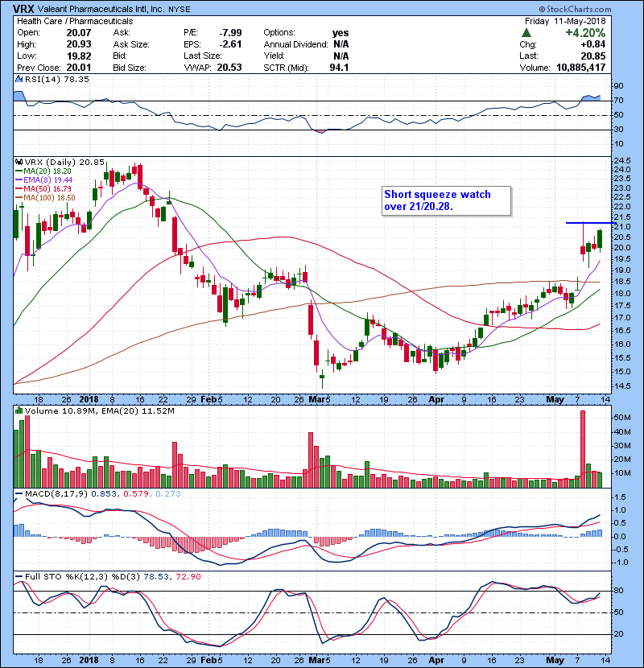Click the Annual Dividend label
Screen dimensions: 644x668
point(295,44)
